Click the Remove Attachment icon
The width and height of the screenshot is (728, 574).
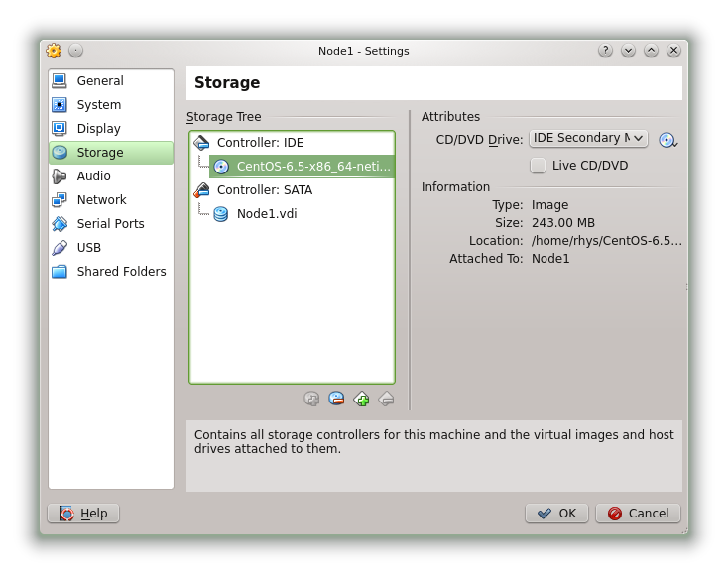coord(386,399)
